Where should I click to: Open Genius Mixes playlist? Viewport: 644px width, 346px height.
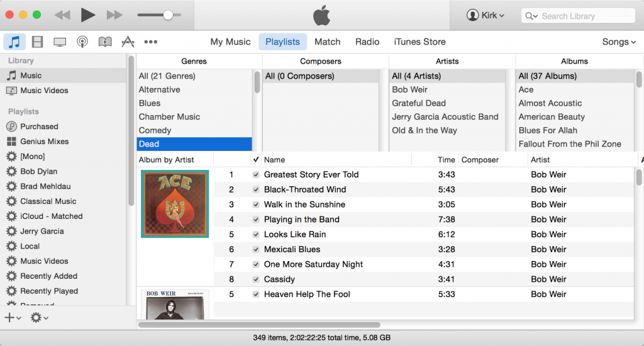pos(64,142)
